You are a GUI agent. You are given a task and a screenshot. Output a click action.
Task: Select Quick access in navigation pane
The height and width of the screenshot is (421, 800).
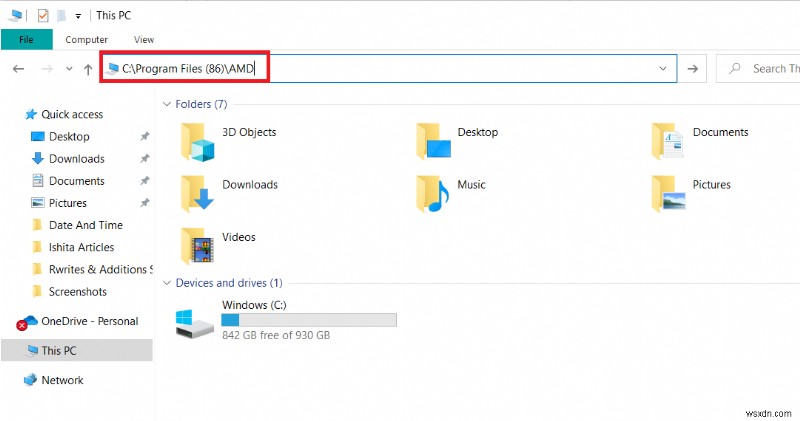[72, 114]
